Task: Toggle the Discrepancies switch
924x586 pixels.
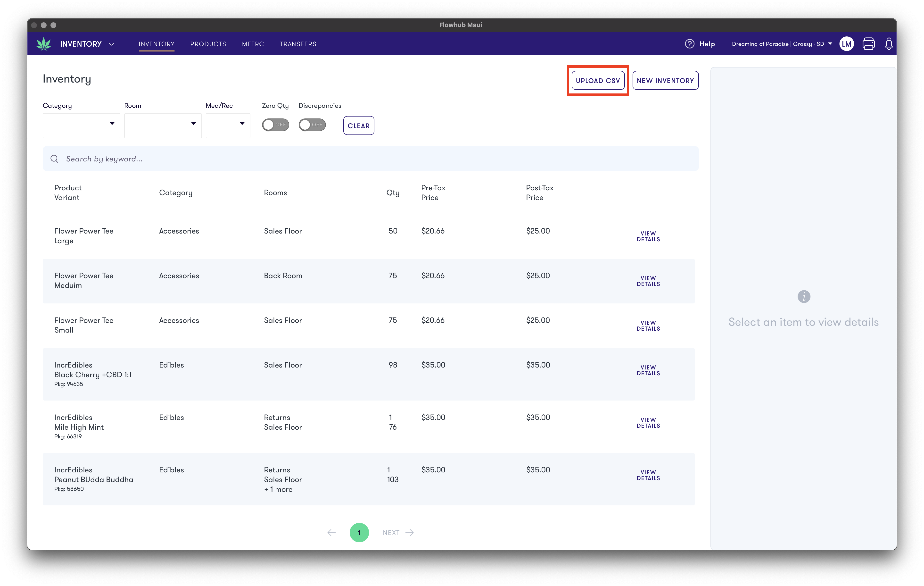Action: [x=312, y=125]
